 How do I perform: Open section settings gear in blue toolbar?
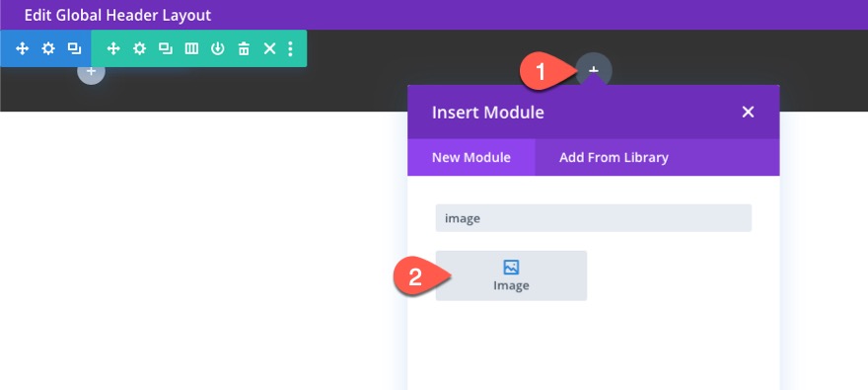[x=48, y=48]
